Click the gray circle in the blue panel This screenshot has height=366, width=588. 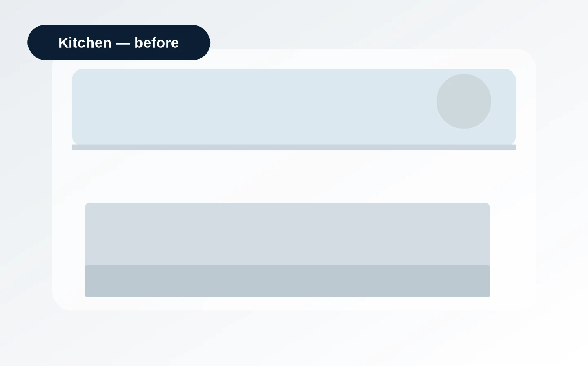464,101
